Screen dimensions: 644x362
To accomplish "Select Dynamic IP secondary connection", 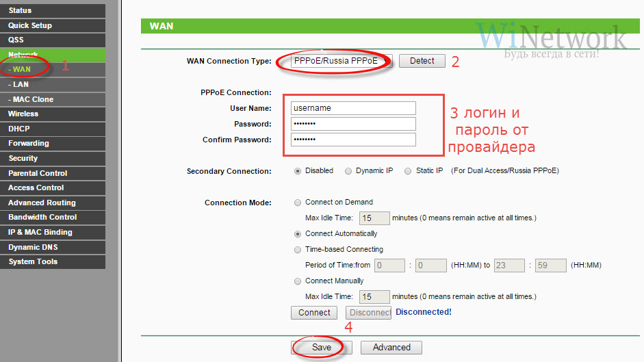I will coord(348,171).
